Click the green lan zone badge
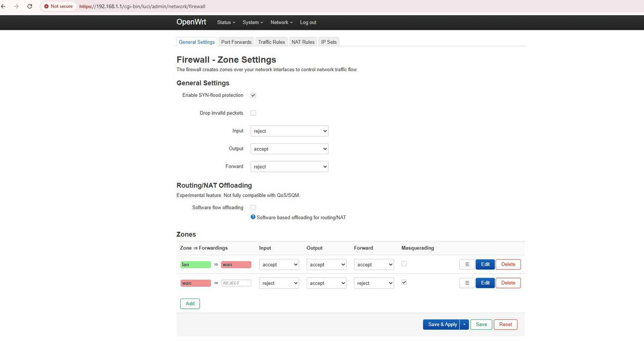The width and height of the screenshot is (644, 342). [196, 265]
